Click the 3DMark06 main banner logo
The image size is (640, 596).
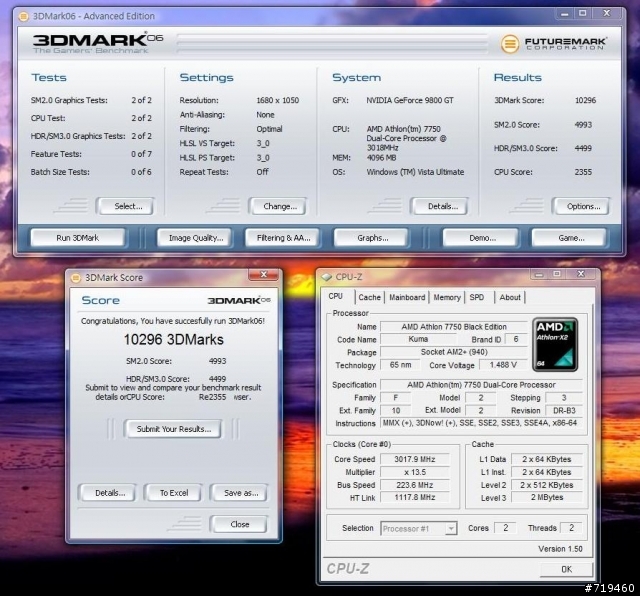98,43
